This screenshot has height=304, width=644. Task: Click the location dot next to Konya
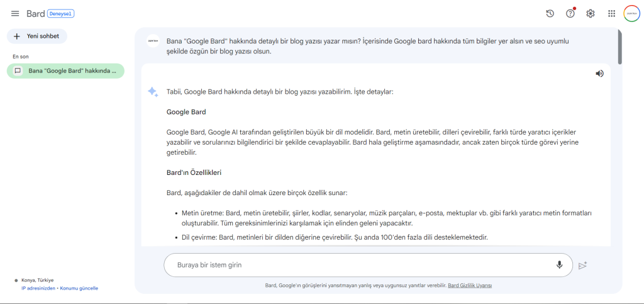[x=16, y=280]
